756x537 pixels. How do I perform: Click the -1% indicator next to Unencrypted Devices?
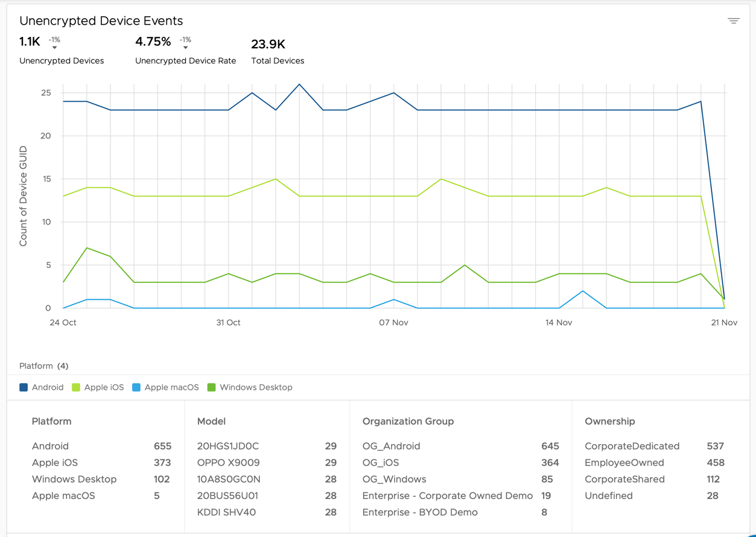pos(54,40)
